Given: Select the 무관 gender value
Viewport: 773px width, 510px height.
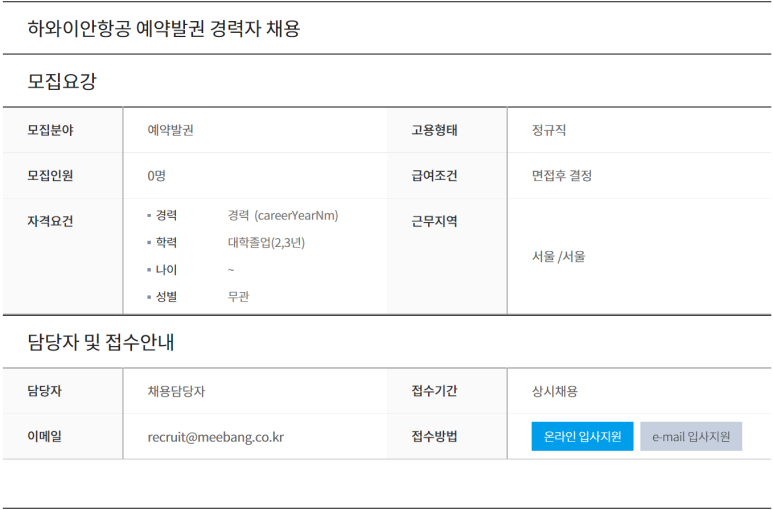Looking at the screenshot, I should point(238,297).
